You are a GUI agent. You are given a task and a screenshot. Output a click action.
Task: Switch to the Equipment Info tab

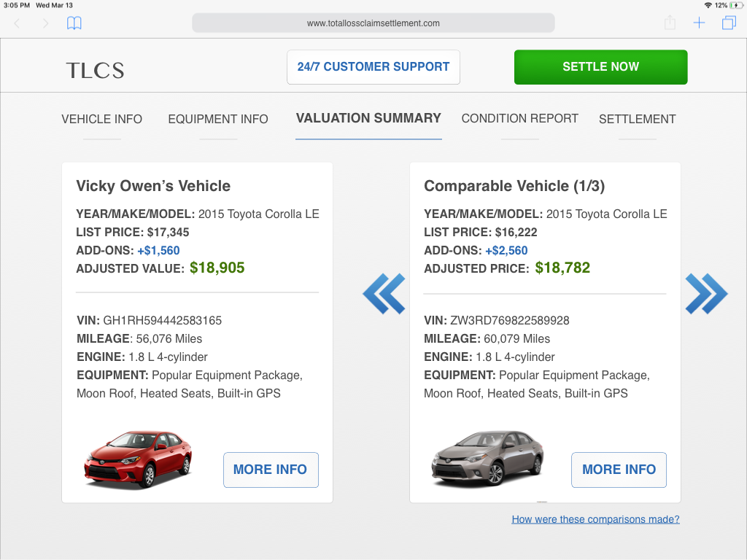[218, 119]
